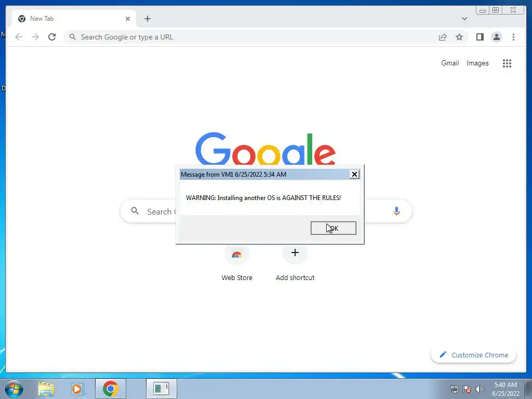Open the Action Center flag icon

[467, 389]
